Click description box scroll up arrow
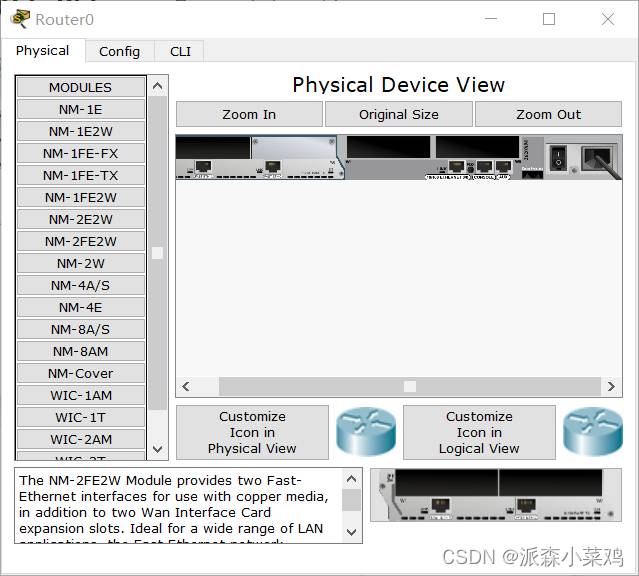This screenshot has width=639, height=576. click(x=351, y=479)
